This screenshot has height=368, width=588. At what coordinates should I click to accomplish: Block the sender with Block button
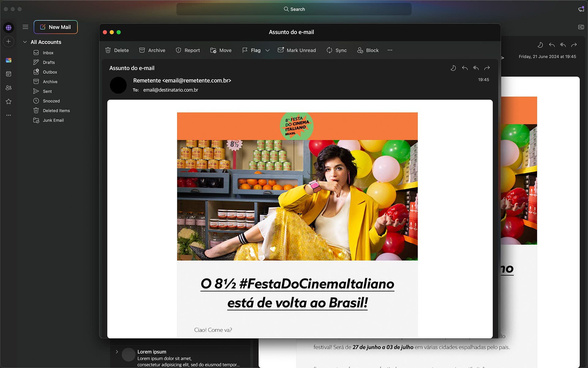click(367, 50)
